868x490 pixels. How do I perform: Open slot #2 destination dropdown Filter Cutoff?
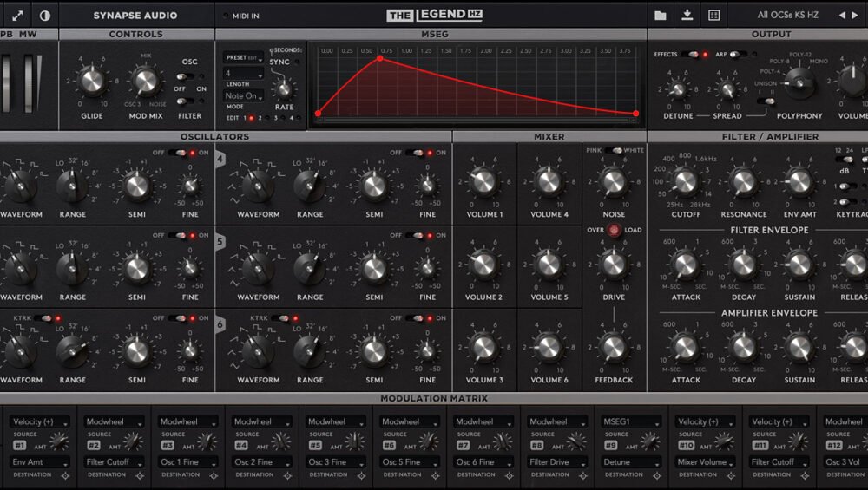click(x=114, y=461)
